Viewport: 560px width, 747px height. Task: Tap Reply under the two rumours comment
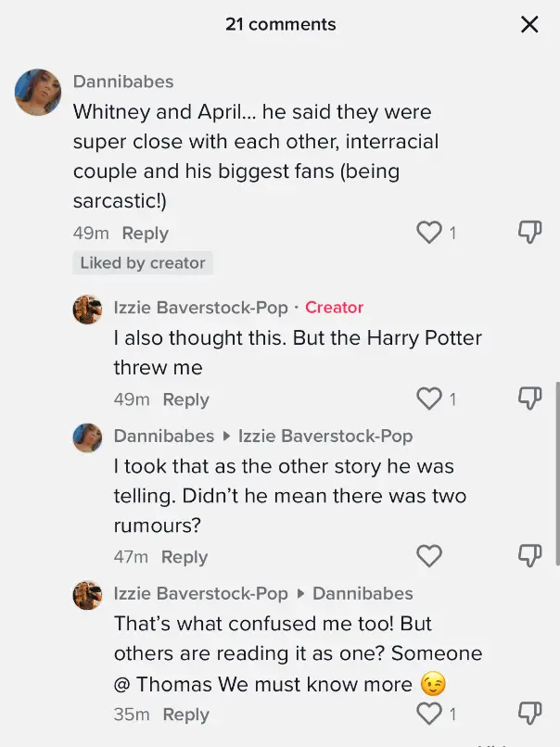184,556
